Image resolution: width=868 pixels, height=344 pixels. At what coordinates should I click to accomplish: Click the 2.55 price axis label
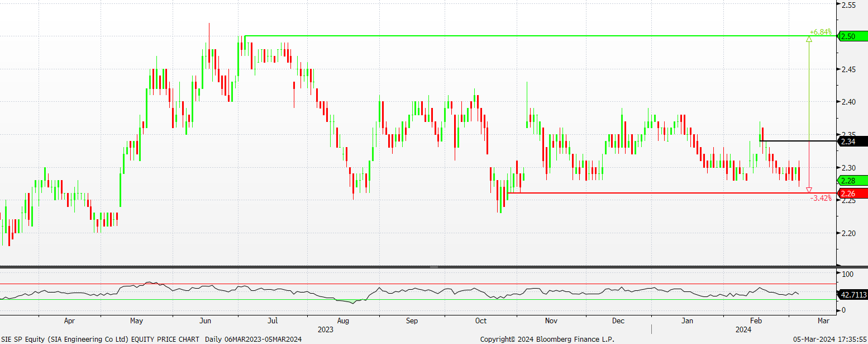[850, 4]
